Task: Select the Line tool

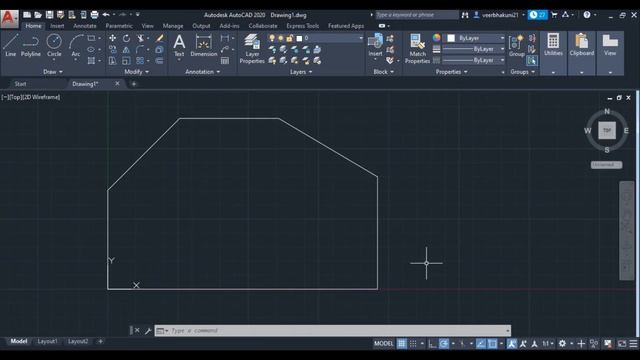Action: pyautogui.click(x=10, y=45)
